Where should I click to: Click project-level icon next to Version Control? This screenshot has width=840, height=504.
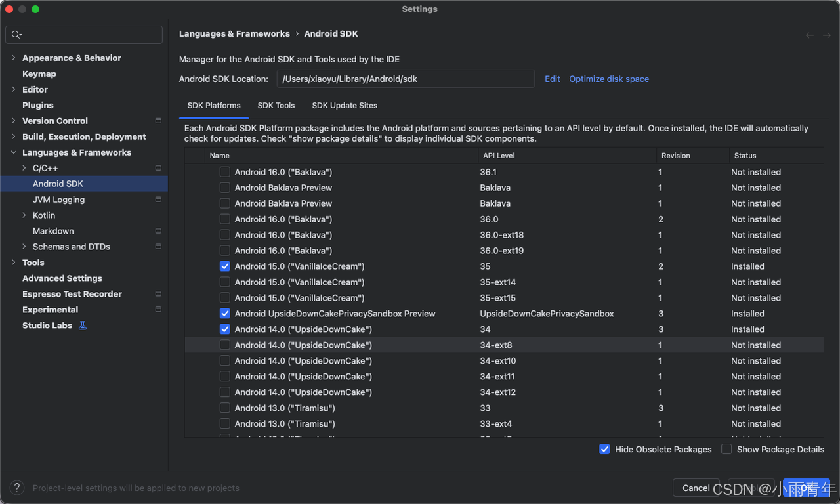coord(158,121)
